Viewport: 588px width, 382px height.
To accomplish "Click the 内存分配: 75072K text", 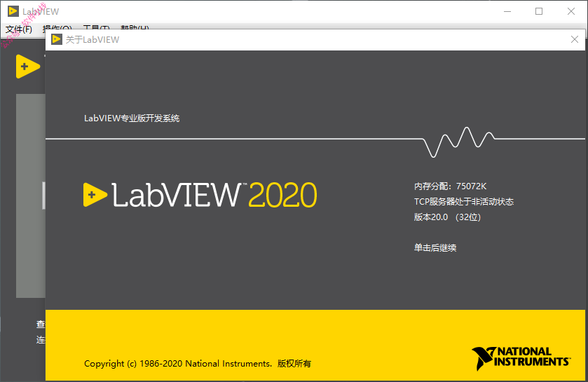I will 450,186.
